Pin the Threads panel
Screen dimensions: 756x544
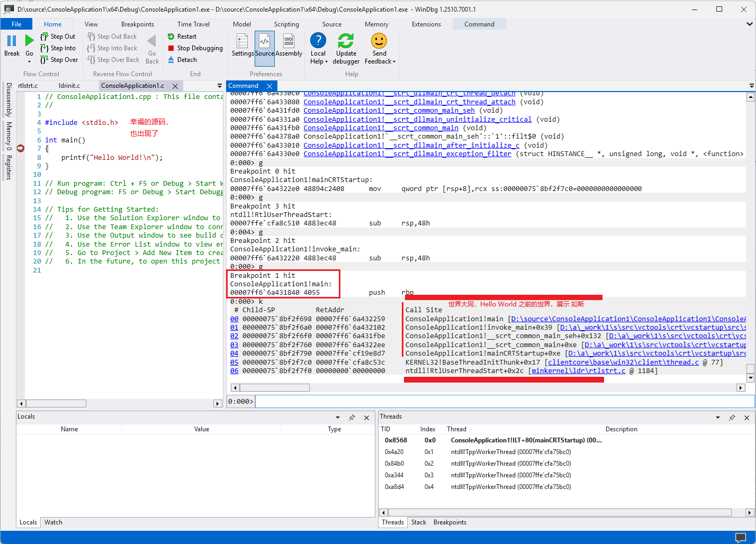[x=732, y=418]
